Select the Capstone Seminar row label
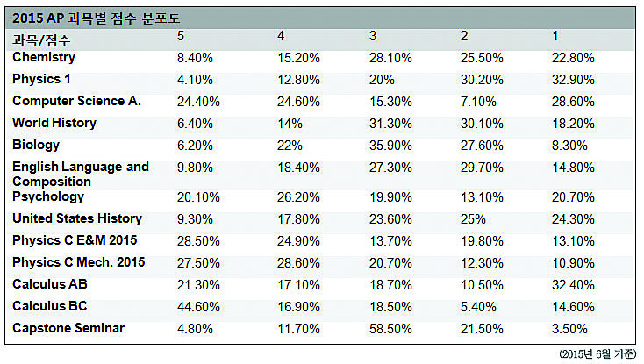The height and width of the screenshot is (364, 644). pyautogui.click(x=68, y=328)
